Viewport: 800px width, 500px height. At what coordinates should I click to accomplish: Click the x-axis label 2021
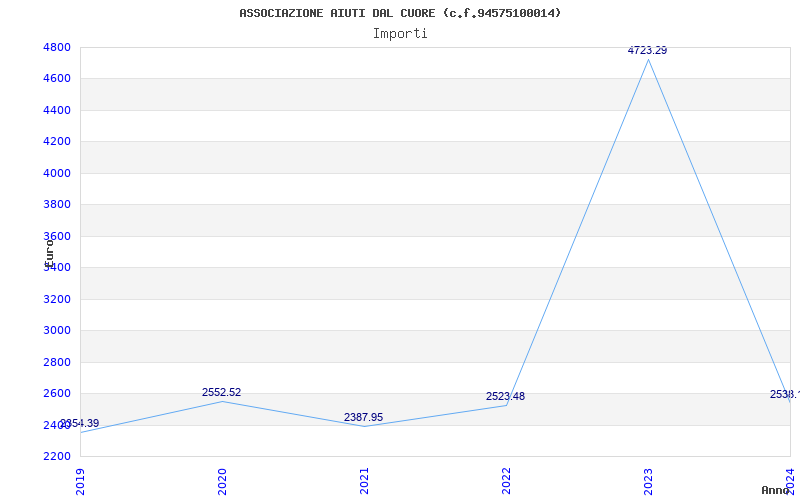364,481
